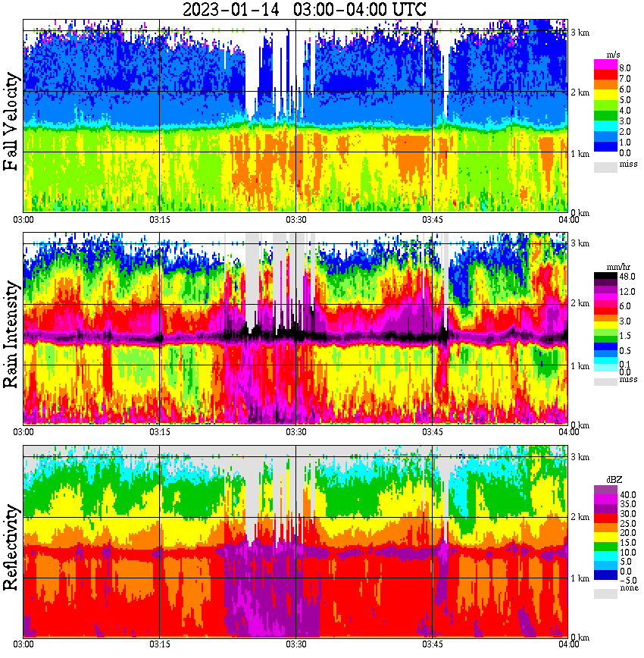Click the 8.0 value in m/s legend
644x658 pixels.
coord(625,68)
